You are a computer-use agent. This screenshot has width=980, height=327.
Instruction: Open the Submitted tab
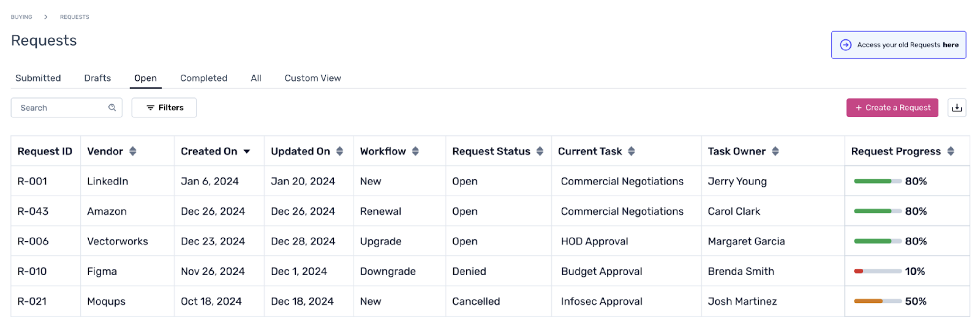(38, 78)
